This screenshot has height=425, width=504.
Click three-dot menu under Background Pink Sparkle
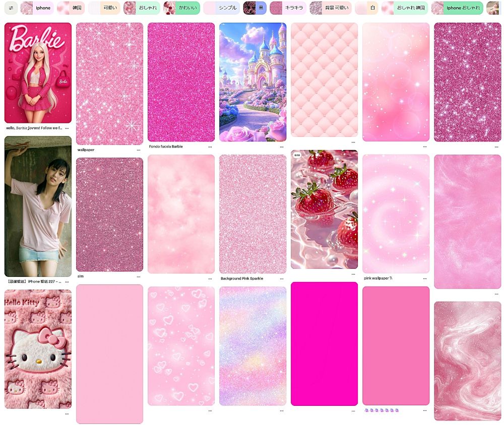click(x=282, y=278)
